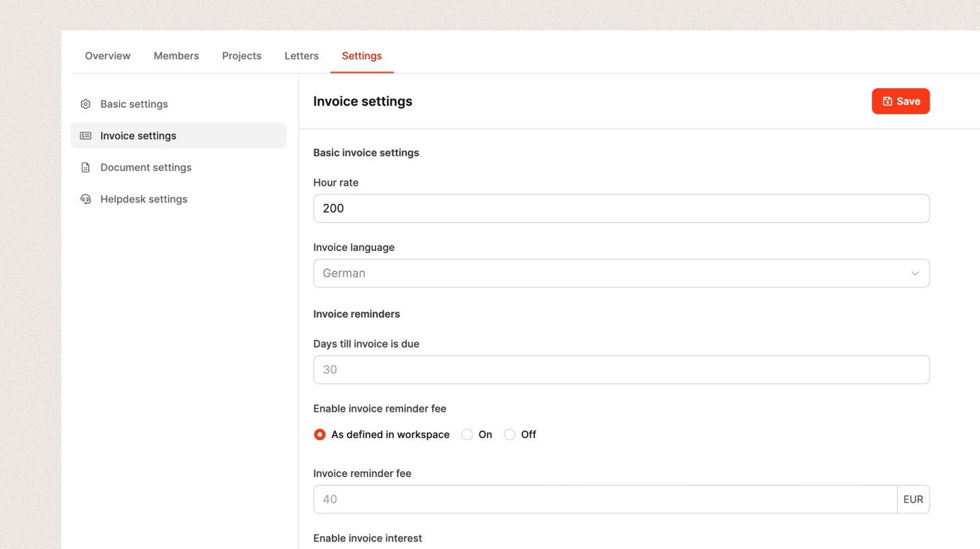Click the Document settings page icon
The image size is (980, 549).
pos(85,168)
